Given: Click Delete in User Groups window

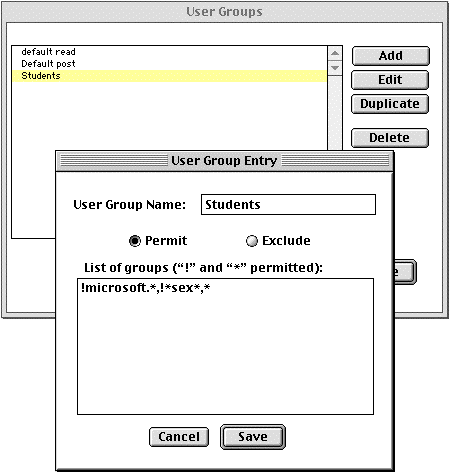Looking at the screenshot, I should point(390,138).
